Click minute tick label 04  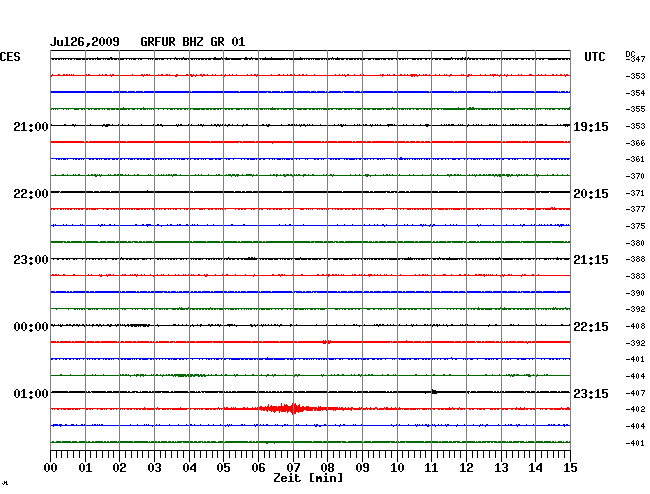point(189,468)
